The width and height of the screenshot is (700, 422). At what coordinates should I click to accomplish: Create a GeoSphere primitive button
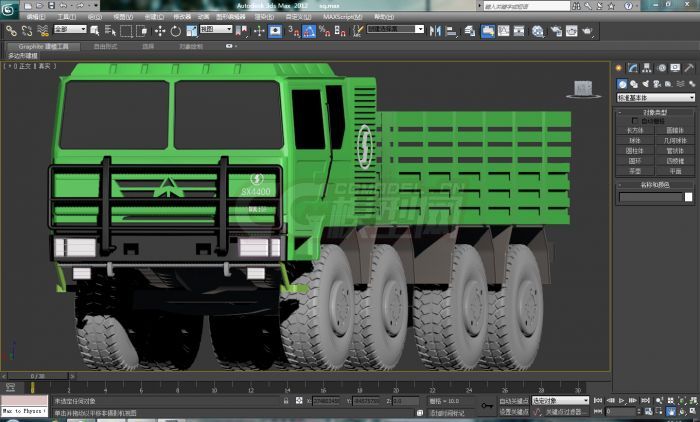675,141
